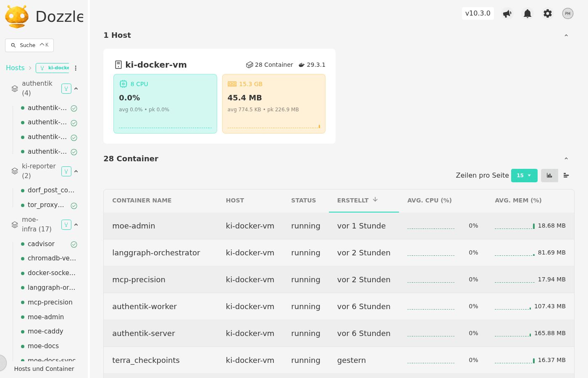Click the Suche search field
This screenshot has height=378, width=588.
point(29,45)
